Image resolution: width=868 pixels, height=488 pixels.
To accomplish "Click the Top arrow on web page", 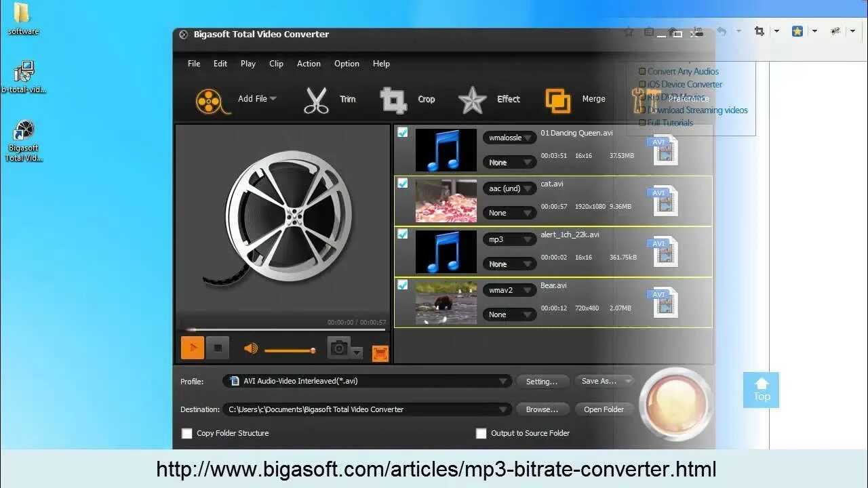I will [x=762, y=390].
